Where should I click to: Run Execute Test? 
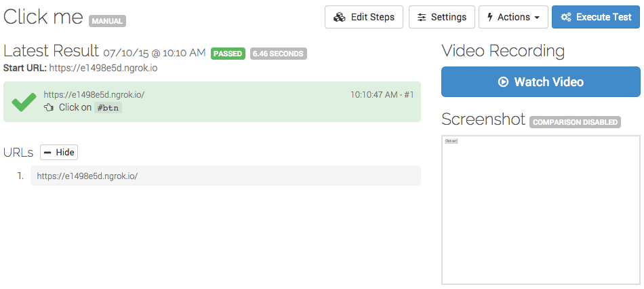[596, 17]
